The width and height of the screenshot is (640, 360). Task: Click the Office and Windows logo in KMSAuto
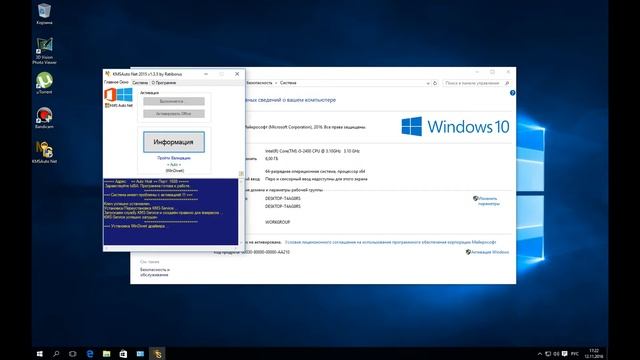(x=118, y=95)
